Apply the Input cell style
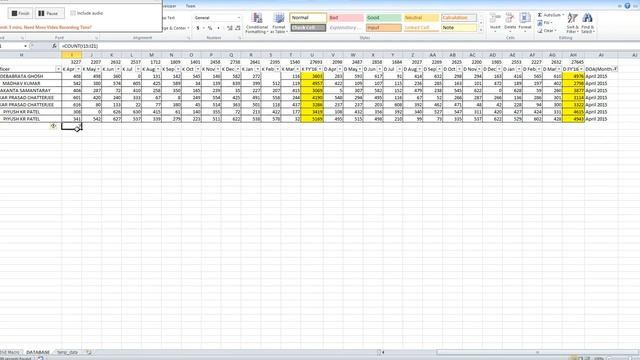This screenshot has height=360, width=640. [x=383, y=28]
